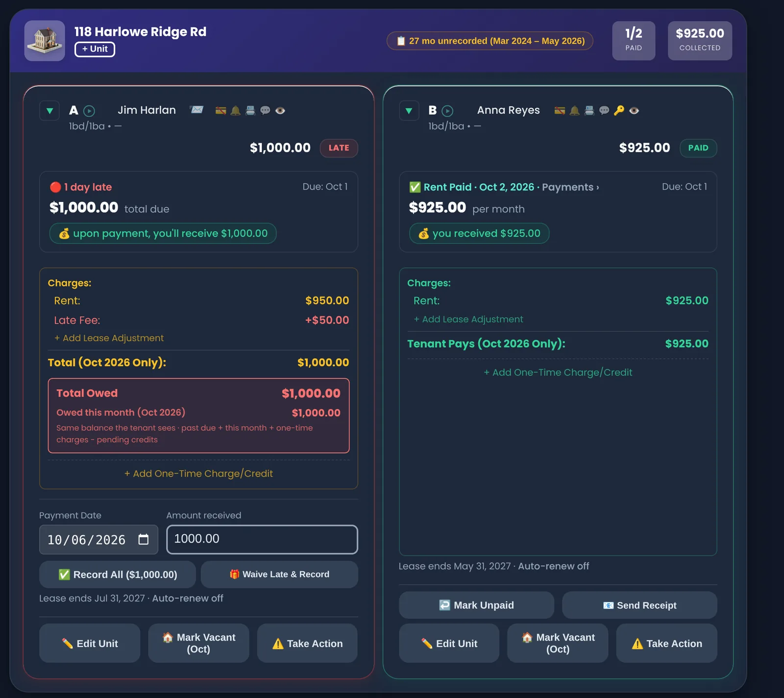
Task: Edit Unit for unit A
Action: tap(90, 643)
